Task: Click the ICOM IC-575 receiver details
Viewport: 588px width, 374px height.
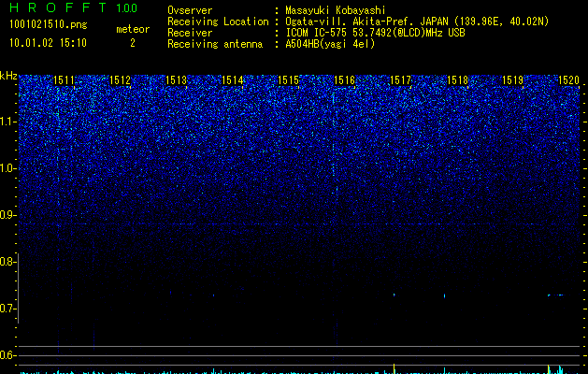Action: coord(375,33)
